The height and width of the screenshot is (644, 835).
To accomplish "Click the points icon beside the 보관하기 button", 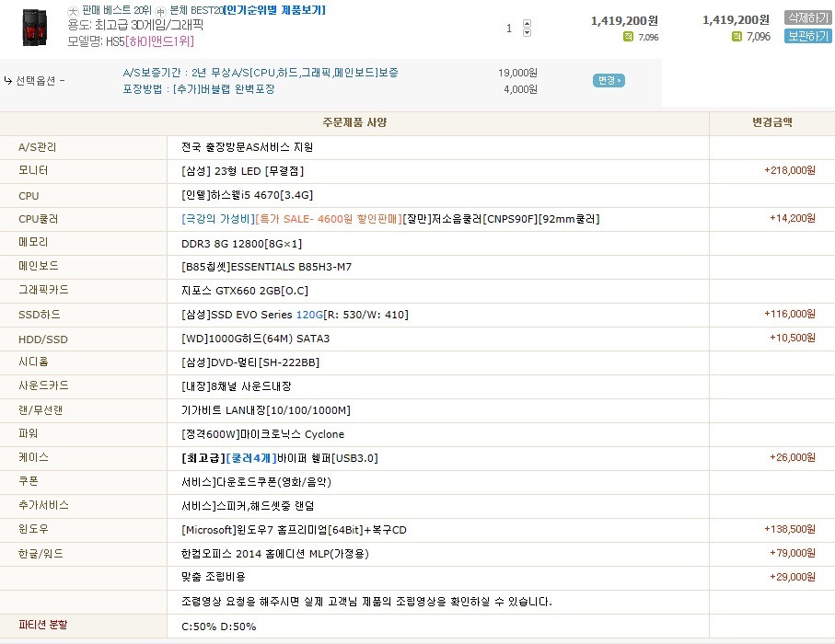I will tap(736, 36).
